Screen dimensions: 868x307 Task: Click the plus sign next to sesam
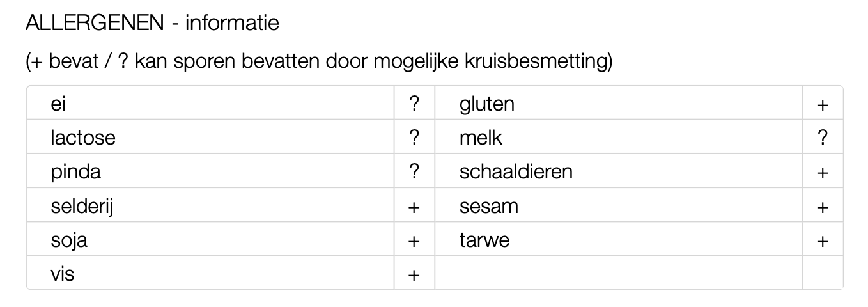823,207
